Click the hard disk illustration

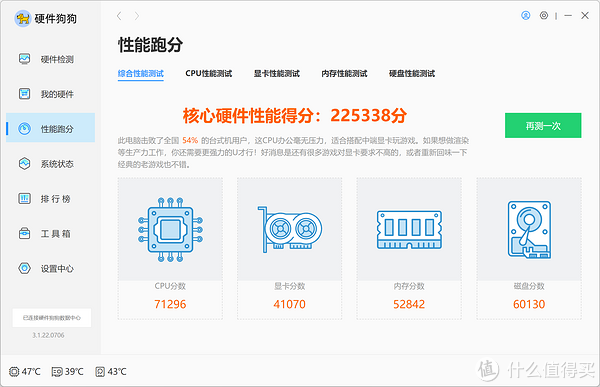(x=529, y=229)
